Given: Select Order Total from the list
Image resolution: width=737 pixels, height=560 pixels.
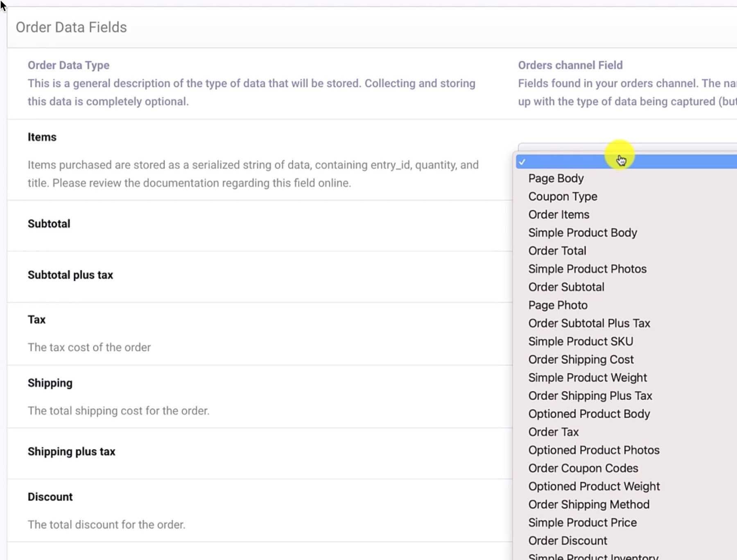Looking at the screenshot, I should pyautogui.click(x=557, y=251).
